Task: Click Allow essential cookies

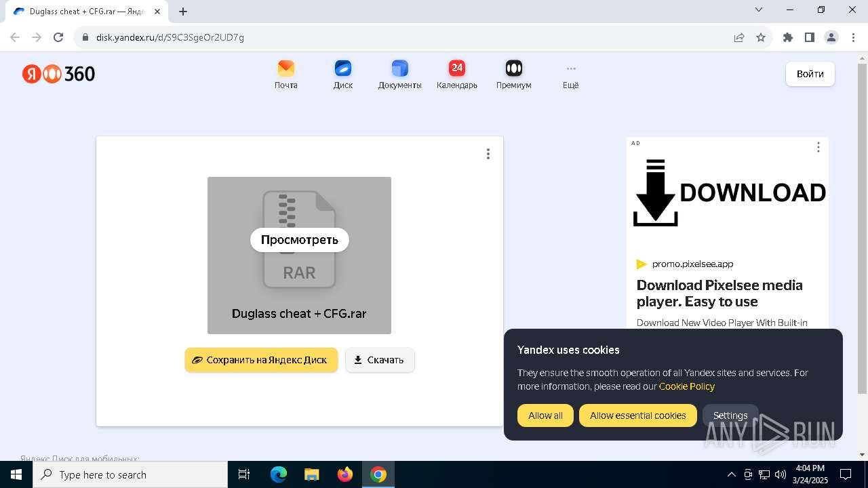Action: tap(638, 415)
